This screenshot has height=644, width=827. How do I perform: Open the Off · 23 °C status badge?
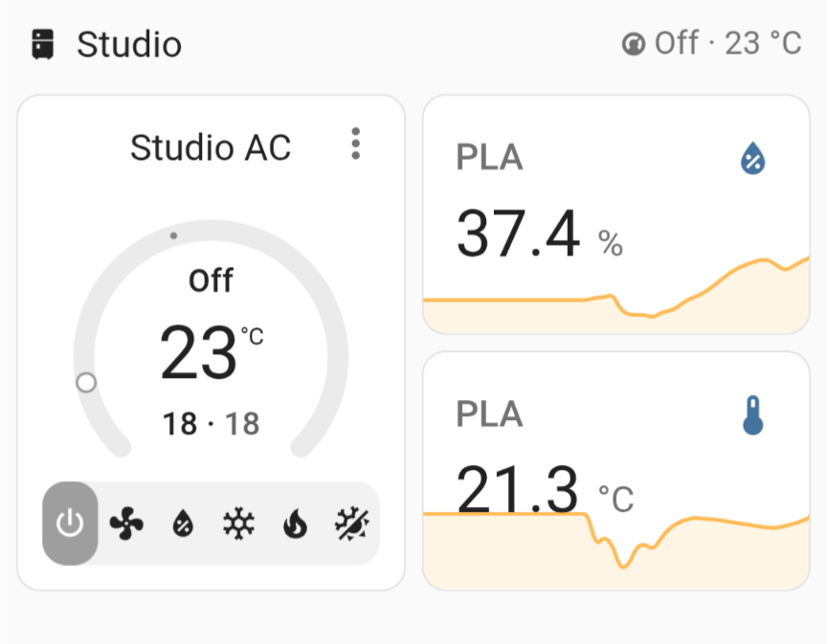(x=712, y=44)
